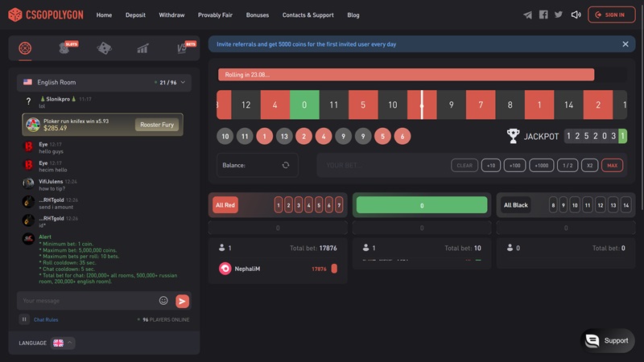Viewport: 644px width, 362px height.
Task: Bet on red number 7
Action: [x=339, y=205]
